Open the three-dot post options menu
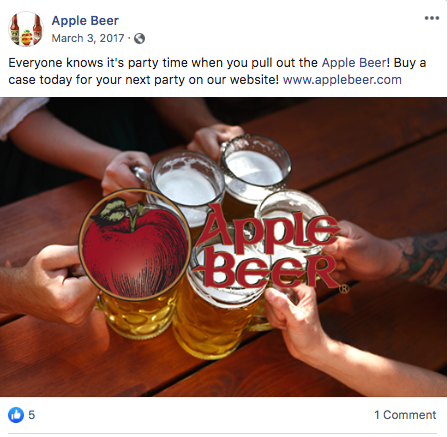Image resolution: width=448 pixels, height=437 pixels. [432, 18]
